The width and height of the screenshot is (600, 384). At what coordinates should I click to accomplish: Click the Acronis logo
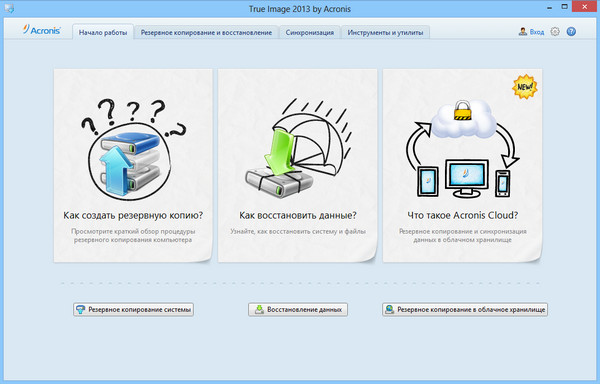41,30
